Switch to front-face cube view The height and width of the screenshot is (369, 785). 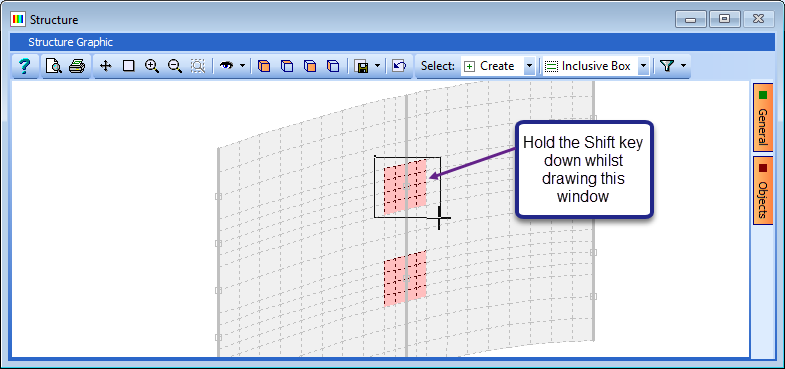(310, 66)
